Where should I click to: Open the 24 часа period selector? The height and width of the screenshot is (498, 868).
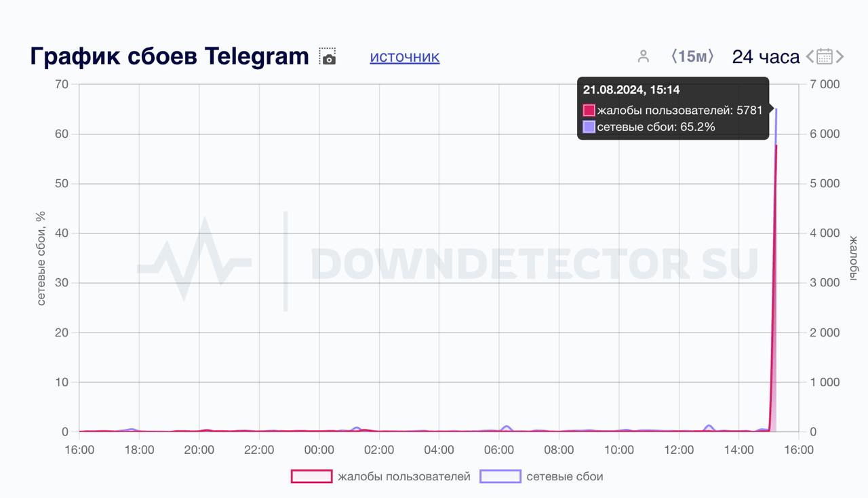766,57
